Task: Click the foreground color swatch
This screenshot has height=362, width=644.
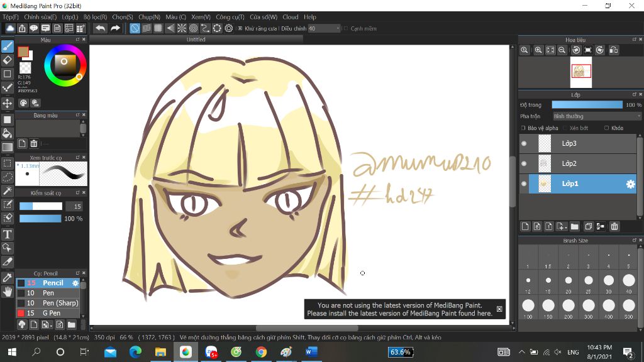Action: (23, 52)
